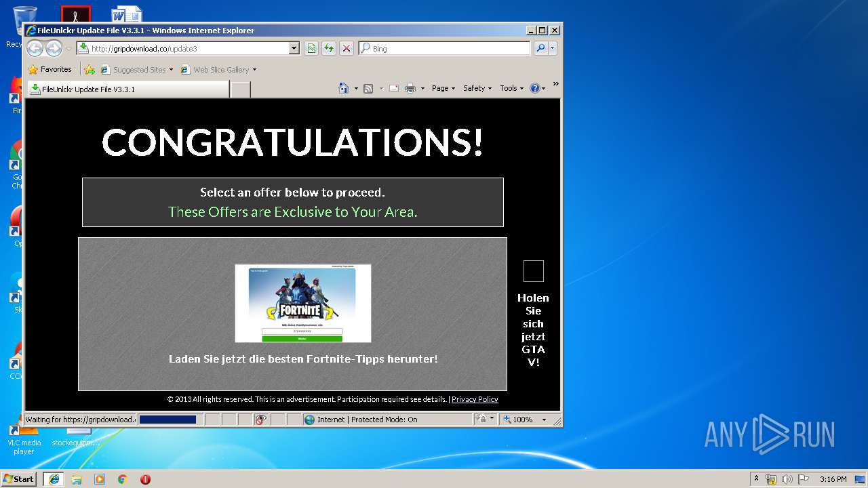Click the security lock icon in status bar
Image resolution: width=868 pixels, height=488 pixels.
click(480, 420)
